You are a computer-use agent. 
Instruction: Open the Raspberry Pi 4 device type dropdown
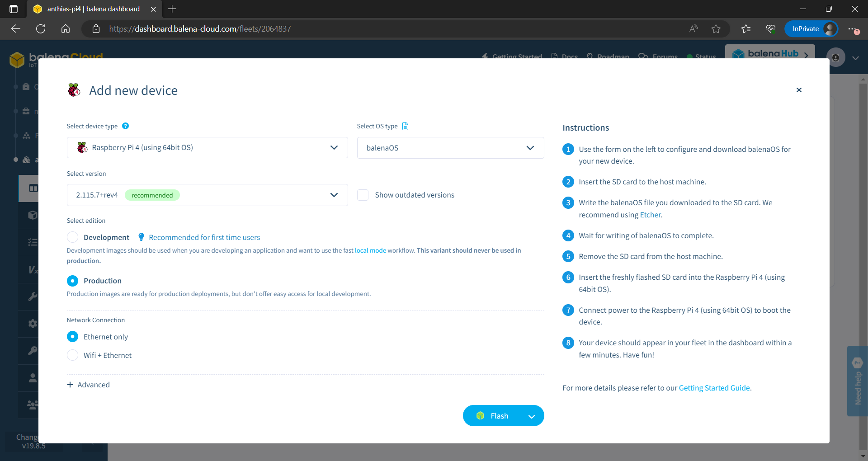click(x=207, y=148)
